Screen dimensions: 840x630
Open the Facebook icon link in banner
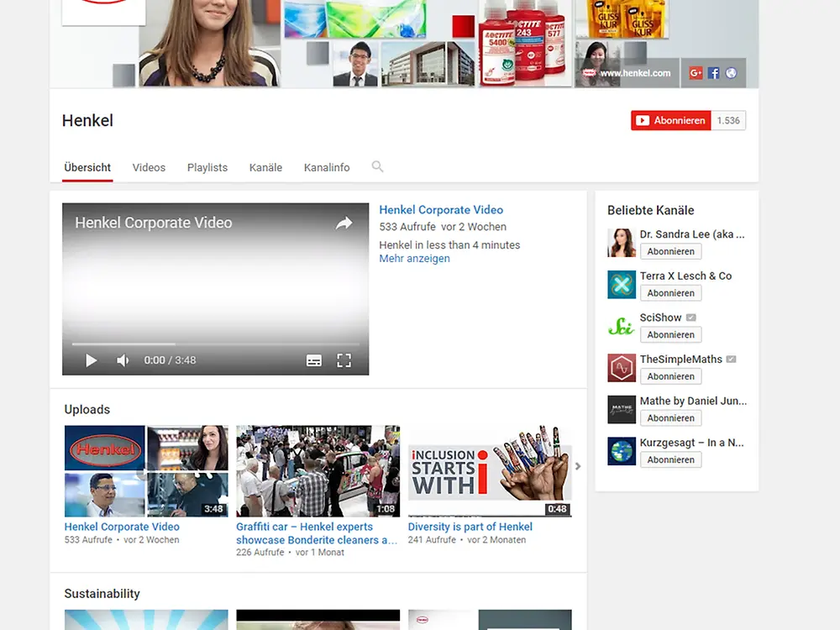pyautogui.click(x=713, y=73)
